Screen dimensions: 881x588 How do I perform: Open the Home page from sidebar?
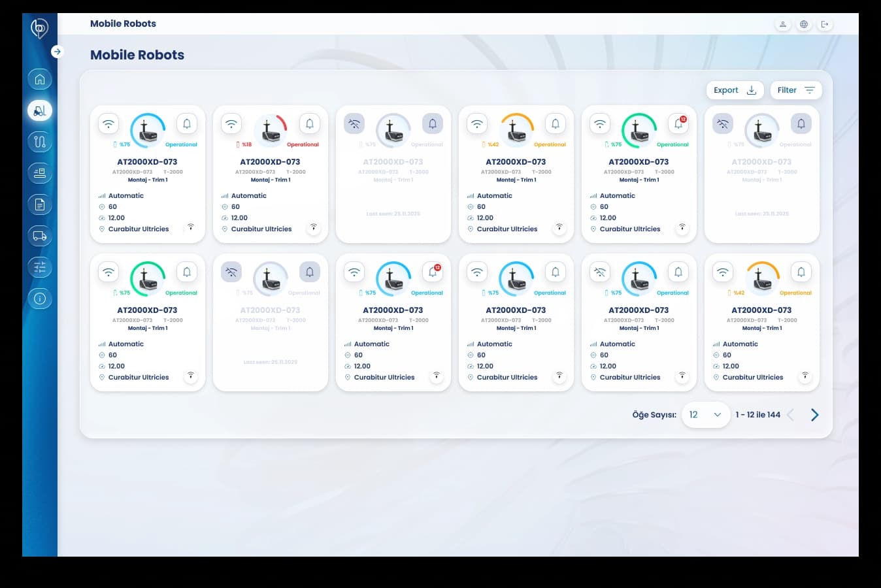click(x=40, y=79)
